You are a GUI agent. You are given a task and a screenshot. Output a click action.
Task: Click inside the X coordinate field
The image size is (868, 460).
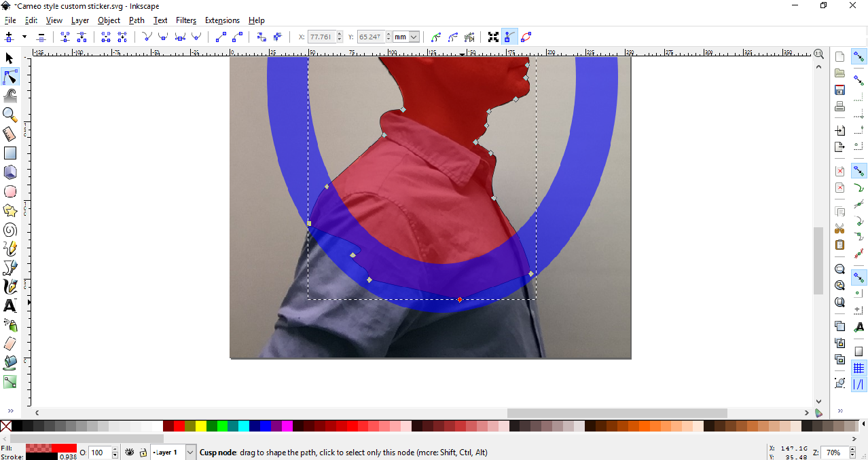pyautogui.click(x=321, y=37)
